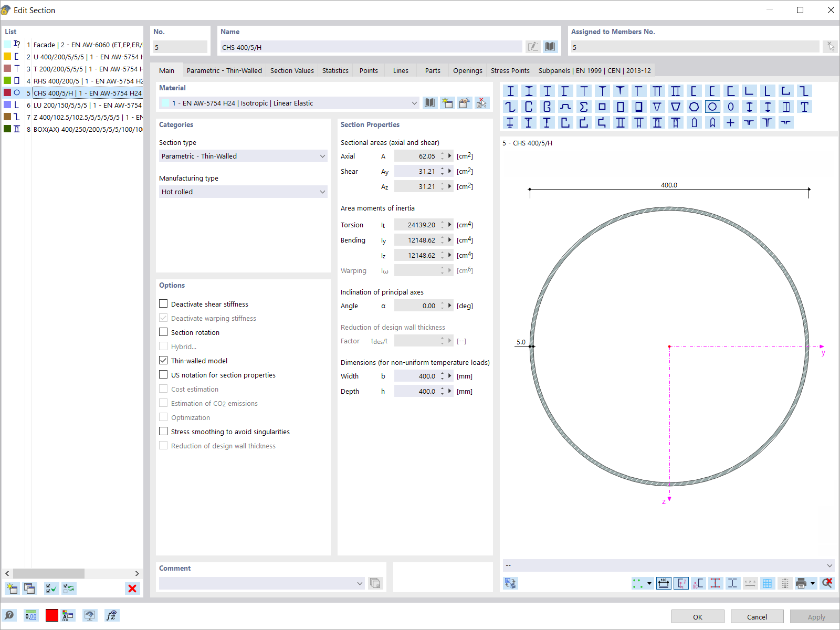Disable the Thin-walled model option
This screenshot has height=630, width=840.
163,360
